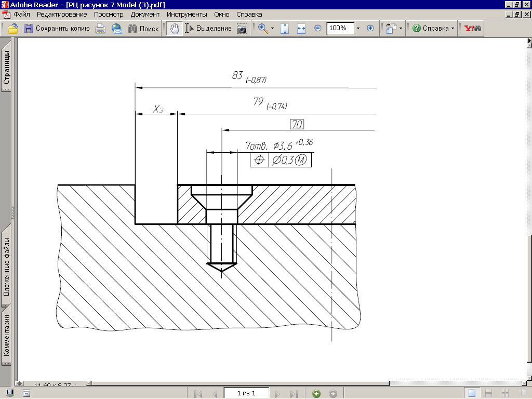Click the horizontal scrollbar thumb
The width and height of the screenshot is (532, 399).
click(240, 383)
